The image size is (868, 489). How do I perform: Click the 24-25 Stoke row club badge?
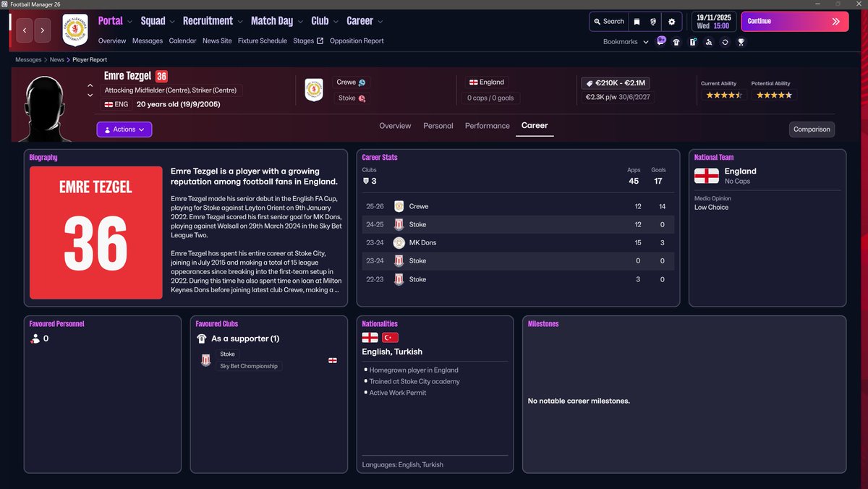pyautogui.click(x=399, y=224)
